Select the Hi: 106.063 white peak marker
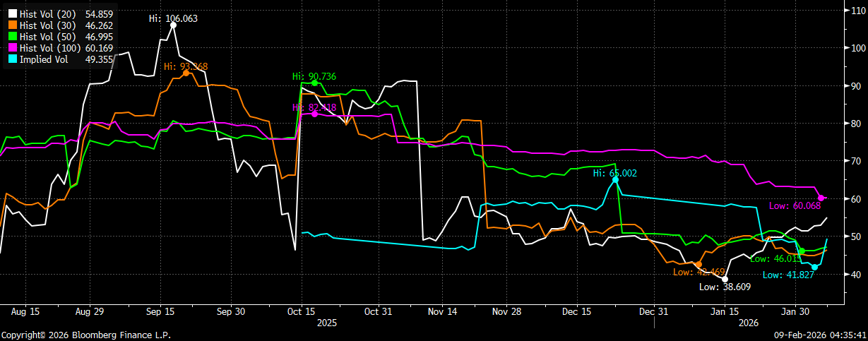Viewport: 868px width, 341px height. (174, 25)
